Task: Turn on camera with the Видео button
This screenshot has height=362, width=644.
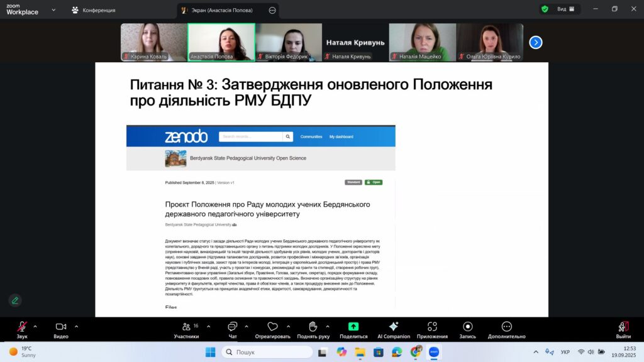Action: [x=61, y=327]
